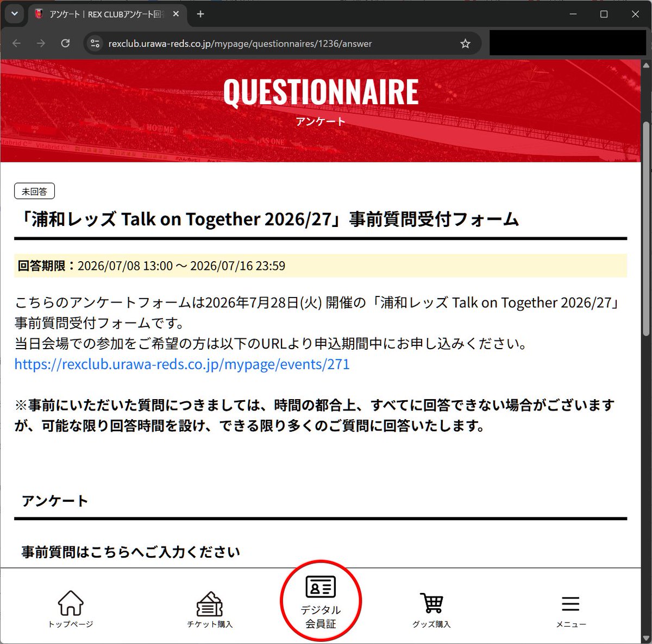Go to トップページ home icon

[x=71, y=609]
